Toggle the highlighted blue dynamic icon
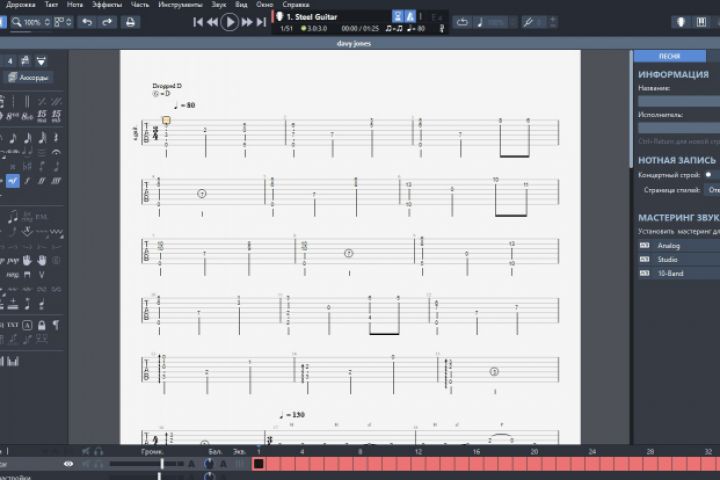Screen dimensions: 720x480 [x=12, y=181]
